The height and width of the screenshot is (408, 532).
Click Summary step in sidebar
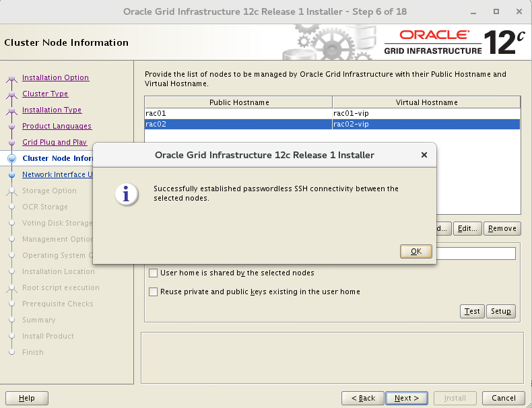click(38, 320)
